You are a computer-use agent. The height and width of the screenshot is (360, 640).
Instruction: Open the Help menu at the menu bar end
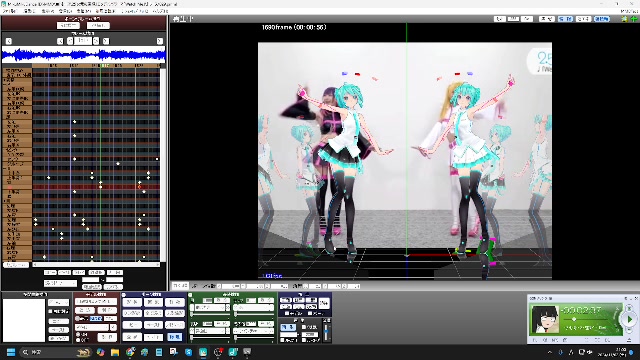coord(160,11)
